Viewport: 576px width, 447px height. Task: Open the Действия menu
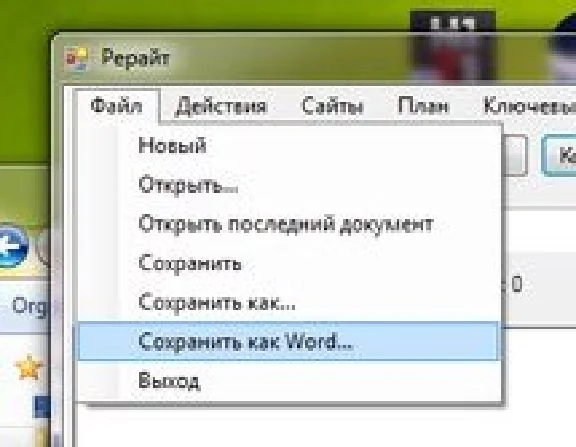pyautogui.click(x=222, y=106)
